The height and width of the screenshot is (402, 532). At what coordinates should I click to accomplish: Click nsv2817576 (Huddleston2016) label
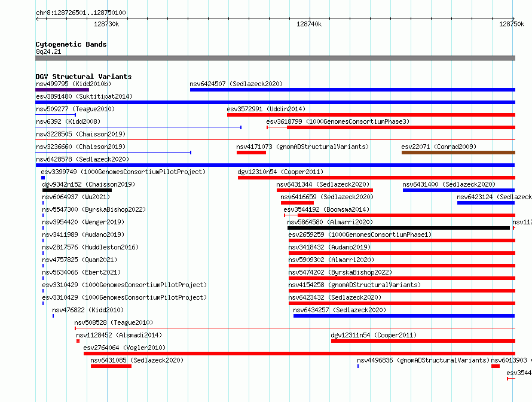[x=91, y=247]
